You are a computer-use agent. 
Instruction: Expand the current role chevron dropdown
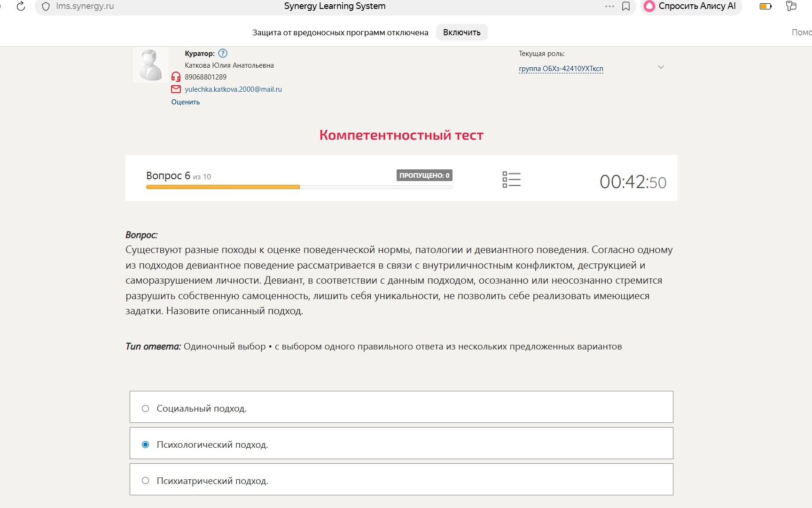(661, 67)
